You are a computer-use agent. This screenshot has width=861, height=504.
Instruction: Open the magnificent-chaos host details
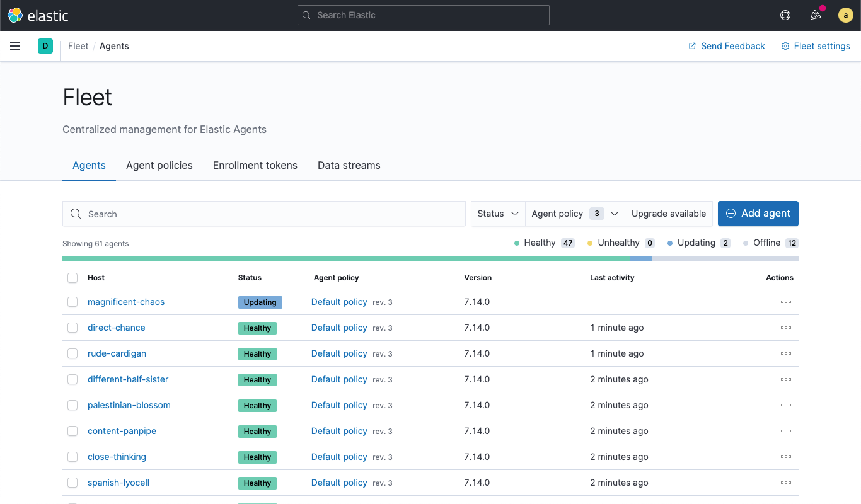(x=126, y=302)
